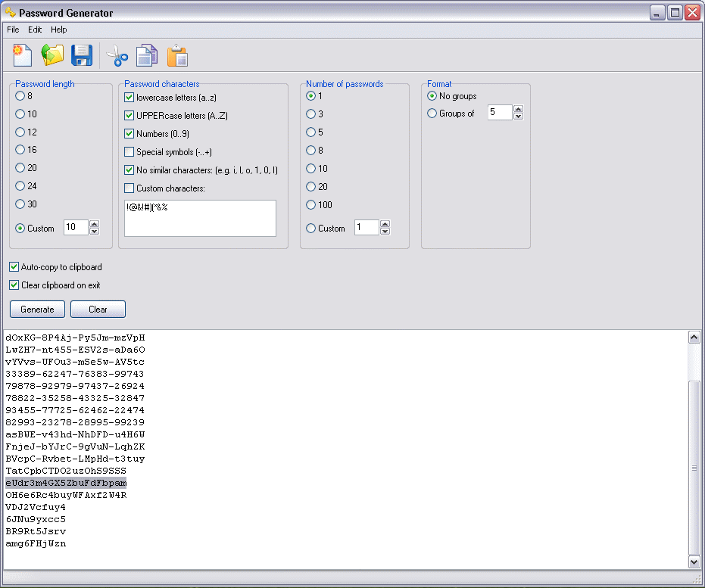Click the Save floppy disk icon
The image size is (705, 588).
[82, 56]
